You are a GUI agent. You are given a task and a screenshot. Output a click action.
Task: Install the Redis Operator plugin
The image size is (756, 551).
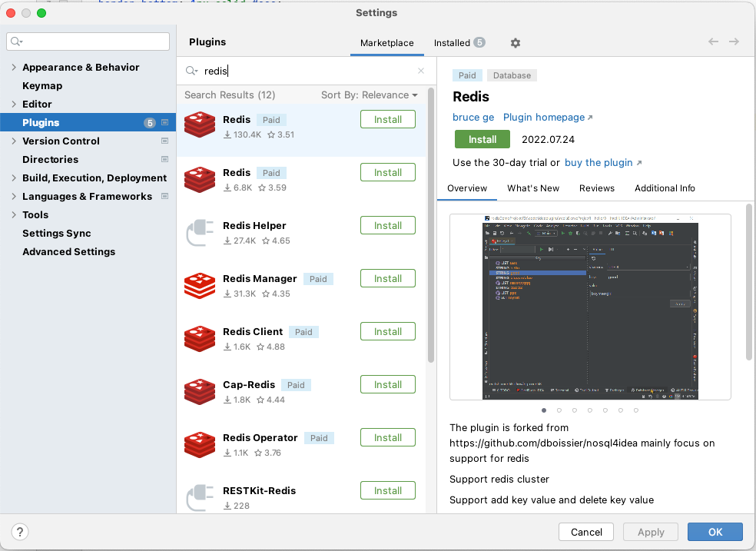click(x=388, y=438)
